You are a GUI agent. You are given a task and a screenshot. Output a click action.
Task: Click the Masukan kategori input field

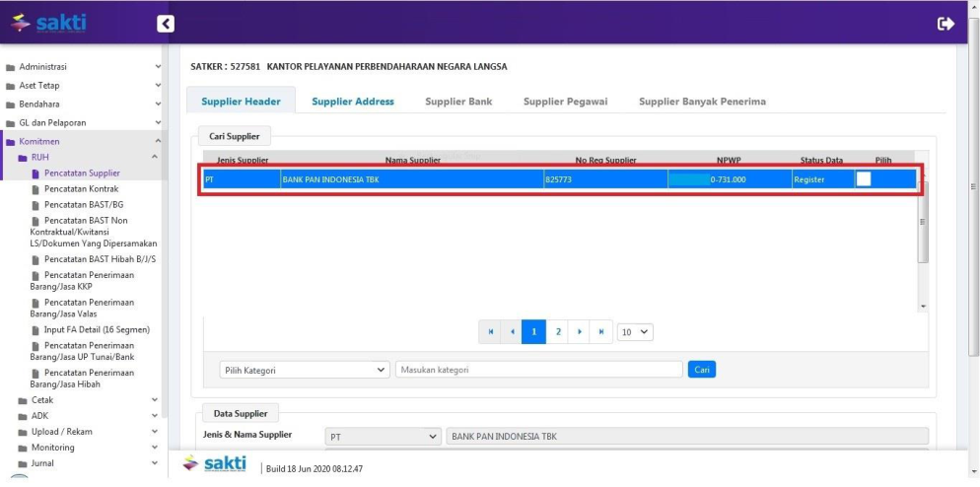click(538, 370)
